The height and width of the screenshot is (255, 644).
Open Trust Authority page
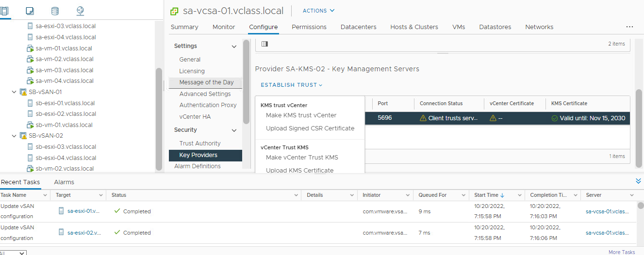coord(200,143)
